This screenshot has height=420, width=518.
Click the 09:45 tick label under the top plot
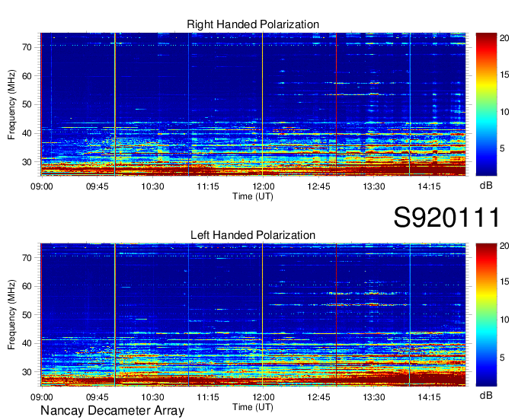(98, 186)
